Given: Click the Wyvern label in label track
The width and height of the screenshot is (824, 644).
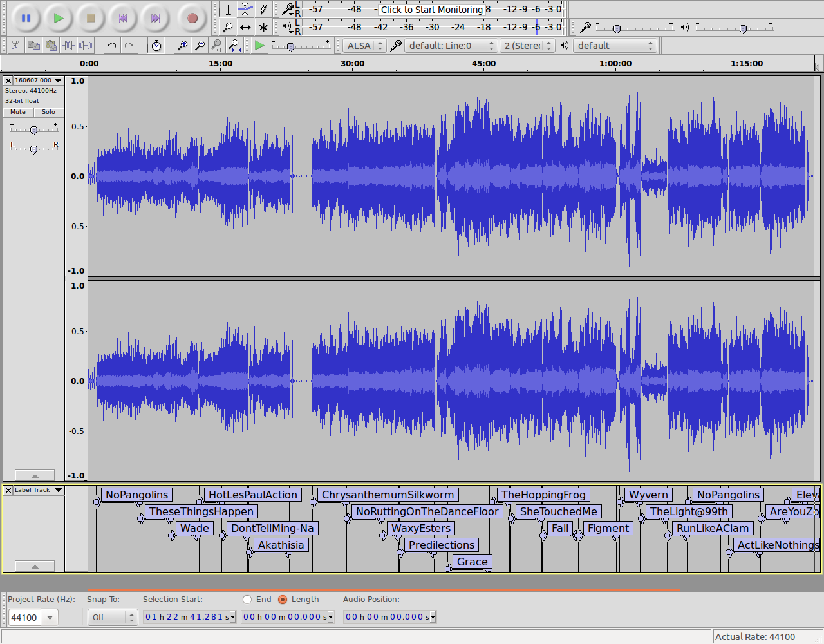Looking at the screenshot, I should (648, 495).
